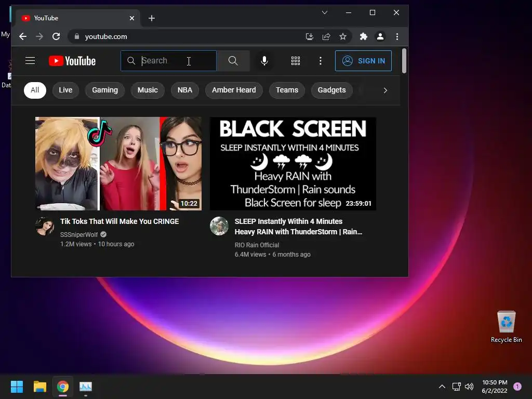The height and width of the screenshot is (399, 532).
Task: Click the install app icon in address bar
Action: (310, 37)
